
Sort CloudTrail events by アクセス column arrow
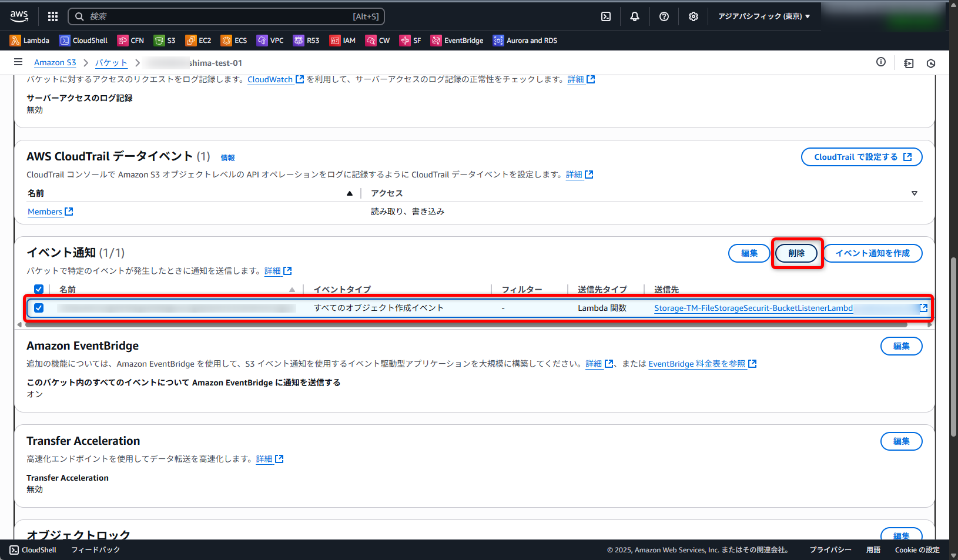(915, 193)
